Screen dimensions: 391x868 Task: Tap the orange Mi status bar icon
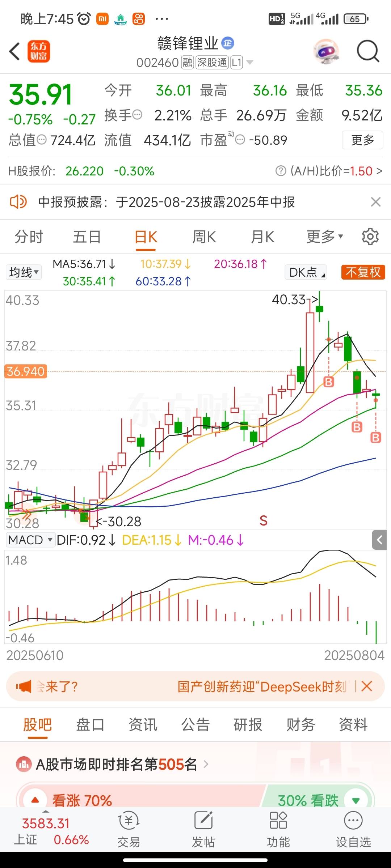pyautogui.click(x=102, y=19)
